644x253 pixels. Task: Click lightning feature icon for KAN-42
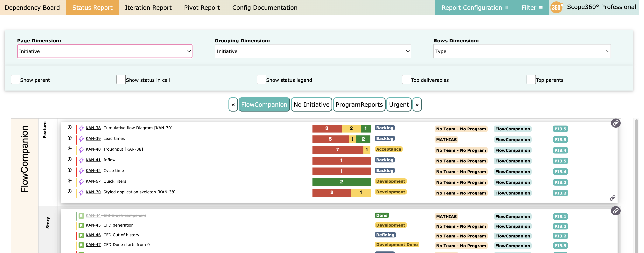(x=81, y=171)
